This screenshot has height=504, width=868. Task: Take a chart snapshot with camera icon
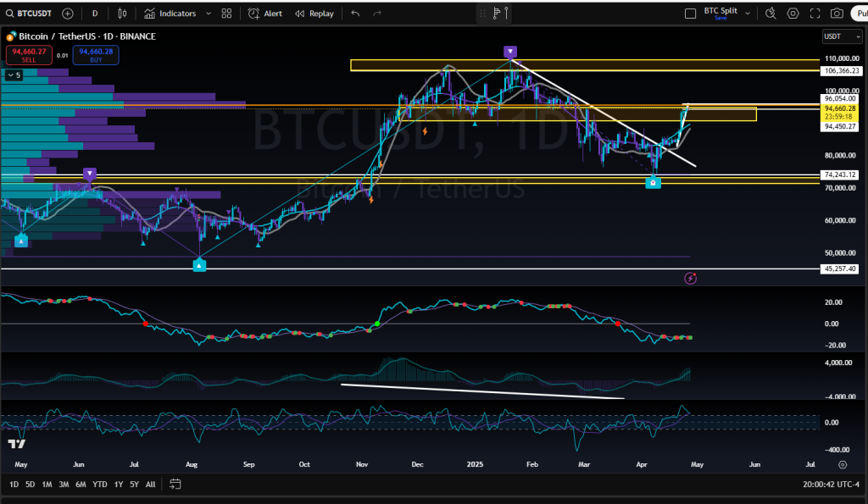(x=837, y=14)
